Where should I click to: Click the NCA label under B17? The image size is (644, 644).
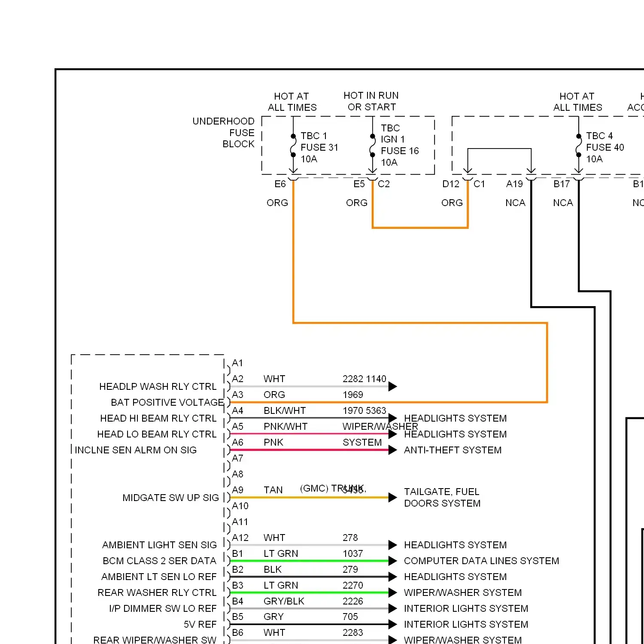tap(563, 203)
